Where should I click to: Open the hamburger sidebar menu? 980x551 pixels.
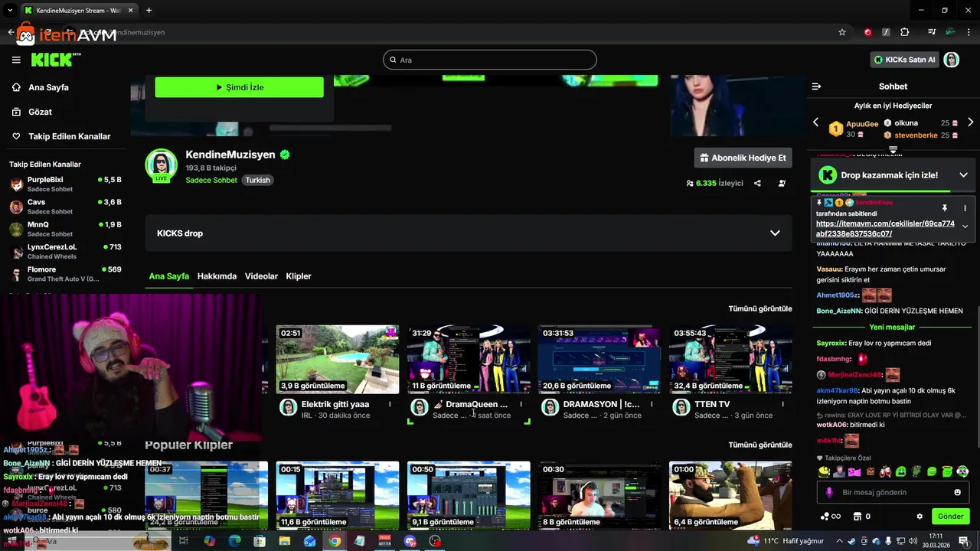tap(16, 60)
